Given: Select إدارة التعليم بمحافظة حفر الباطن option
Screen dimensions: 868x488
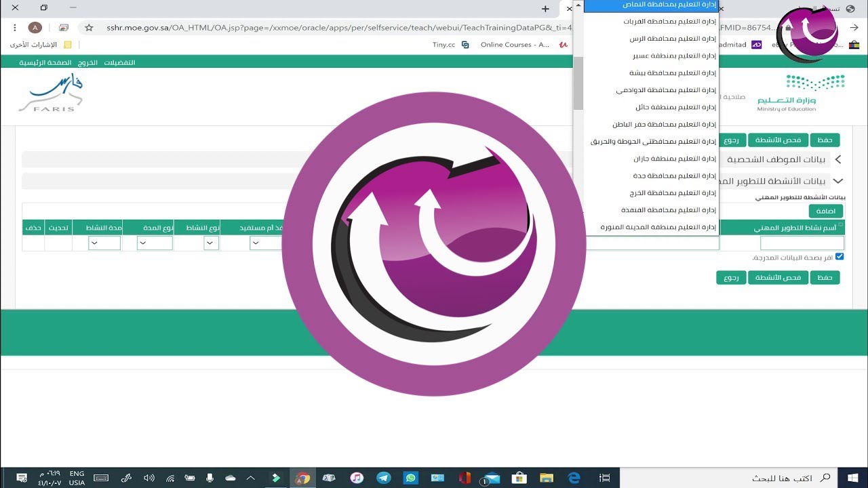Looking at the screenshot, I should [x=651, y=124].
